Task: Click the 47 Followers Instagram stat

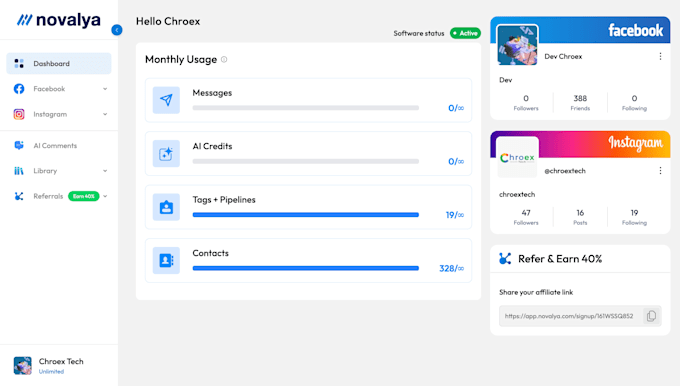Action: pyautogui.click(x=526, y=217)
